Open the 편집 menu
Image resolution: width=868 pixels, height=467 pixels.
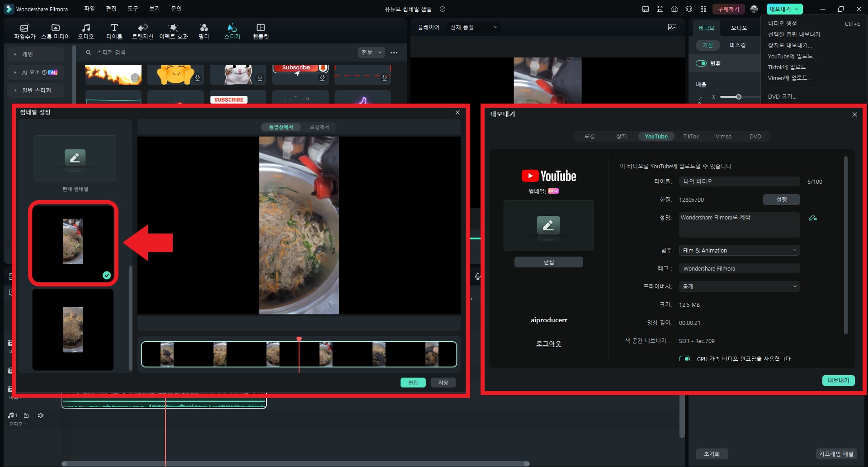pos(111,9)
